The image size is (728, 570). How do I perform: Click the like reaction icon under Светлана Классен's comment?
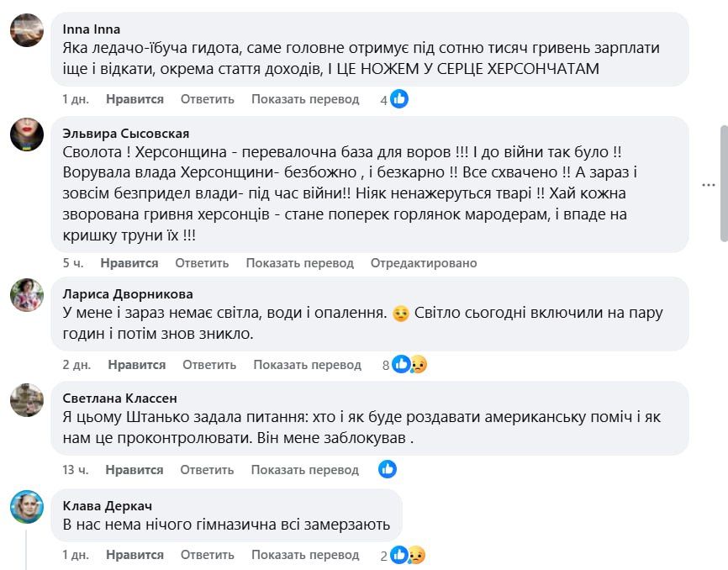tap(388, 469)
